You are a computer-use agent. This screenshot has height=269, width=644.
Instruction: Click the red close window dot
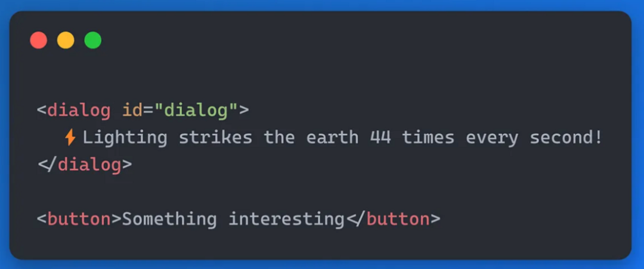tap(39, 40)
